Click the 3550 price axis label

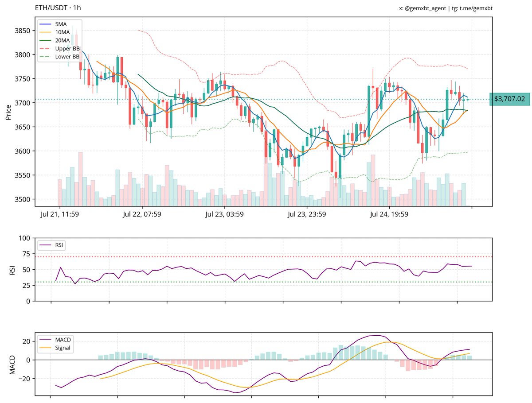tap(23, 175)
